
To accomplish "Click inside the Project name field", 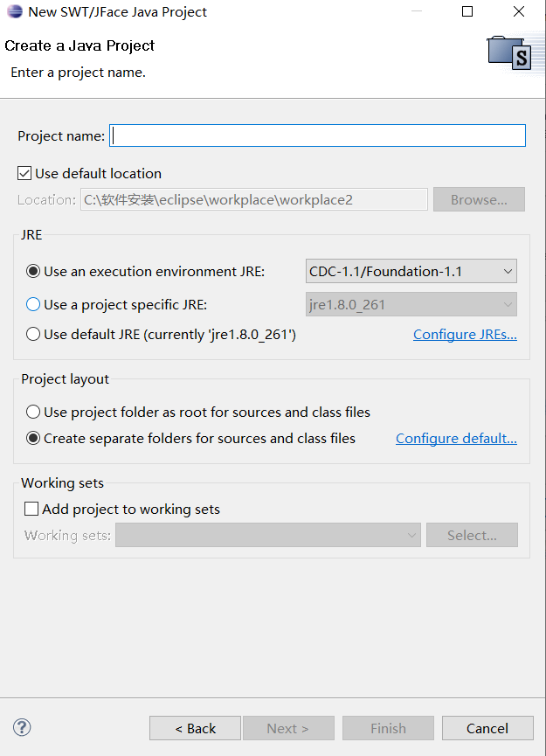I will (314, 135).
